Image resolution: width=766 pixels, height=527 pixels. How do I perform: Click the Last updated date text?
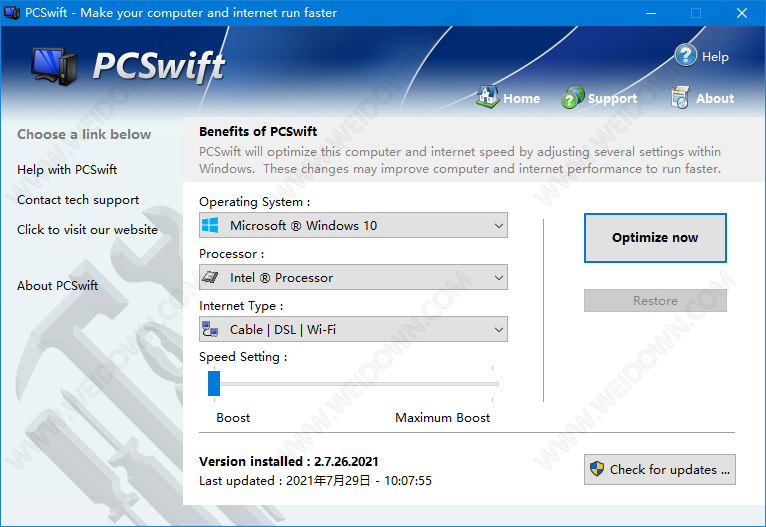[315, 481]
